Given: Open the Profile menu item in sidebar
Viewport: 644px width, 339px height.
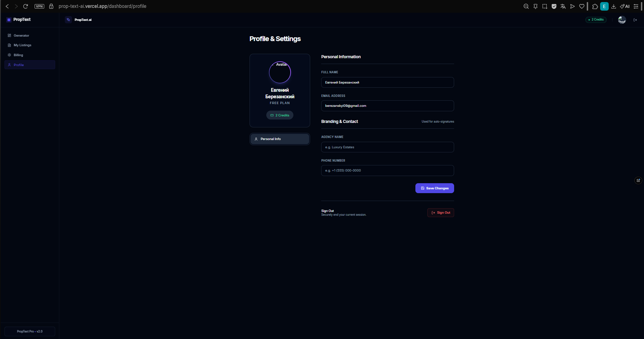Looking at the screenshot, I should [x=19, y=65].
